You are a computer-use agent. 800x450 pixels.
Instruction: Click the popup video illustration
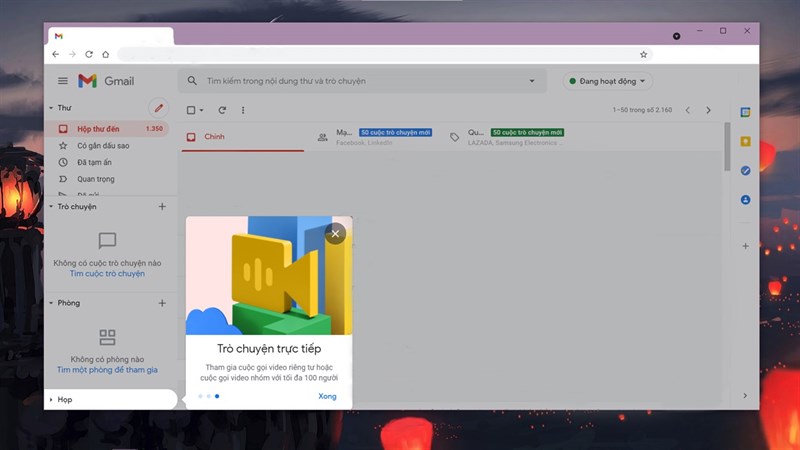[x=269, y=276]
